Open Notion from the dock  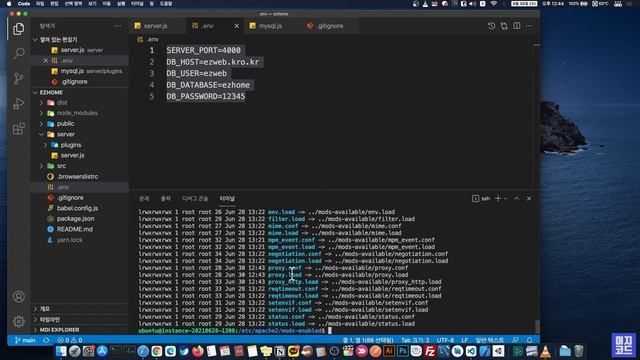point(280,351)
